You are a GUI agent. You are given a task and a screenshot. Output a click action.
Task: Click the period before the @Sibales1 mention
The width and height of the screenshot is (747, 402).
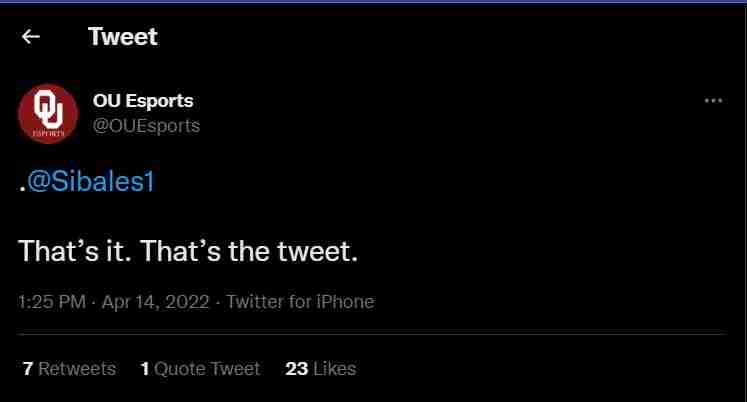(22, 188)
